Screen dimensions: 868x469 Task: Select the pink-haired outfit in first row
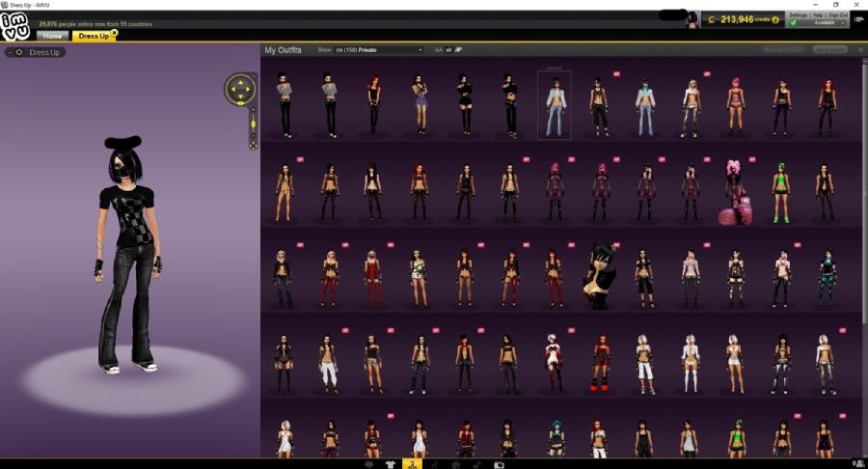[x=735, y=106]
